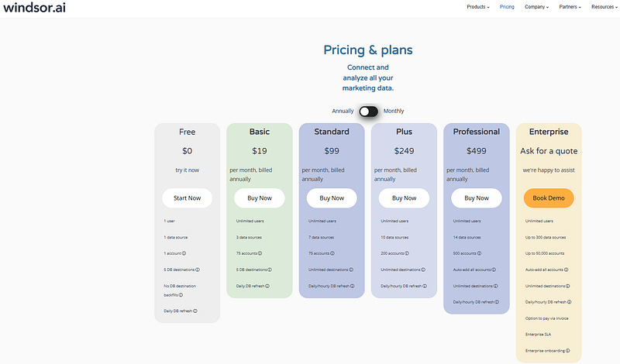The image size is (620, 364).
Task: Click the Book Demo button on Enterprise
Action: 549,198
